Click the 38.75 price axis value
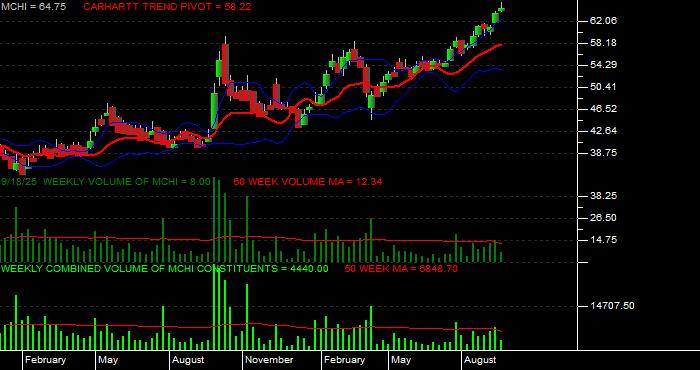 (603, 153)
